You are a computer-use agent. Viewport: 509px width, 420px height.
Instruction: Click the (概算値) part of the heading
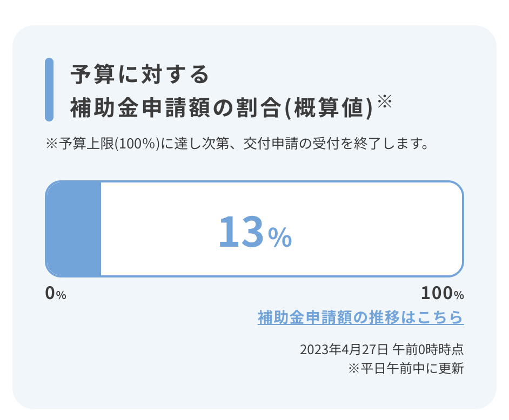(x=329, y=108)
